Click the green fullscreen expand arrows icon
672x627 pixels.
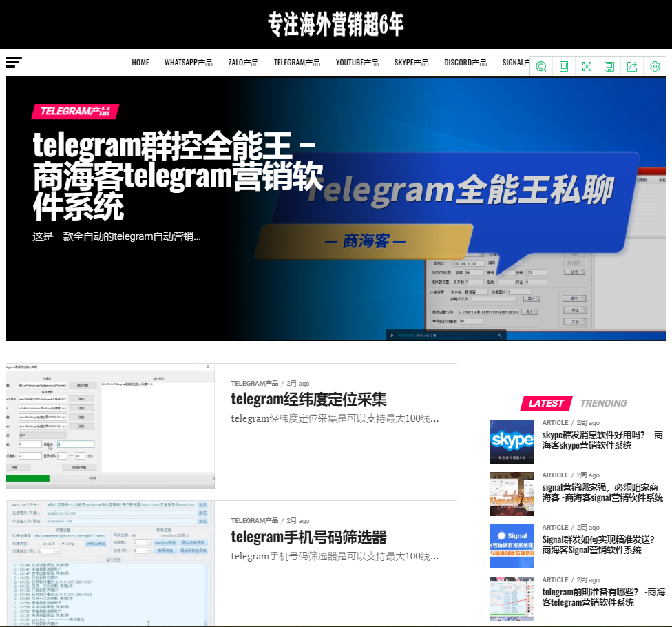point(587,66)
